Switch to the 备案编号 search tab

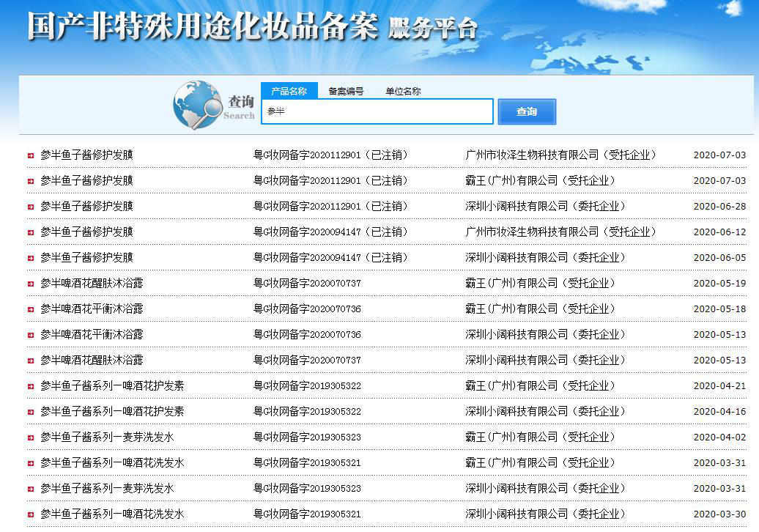(x=346, y=91)
